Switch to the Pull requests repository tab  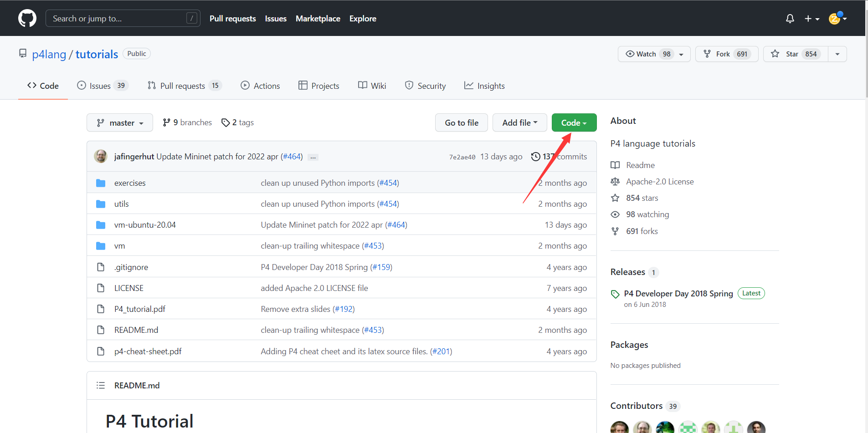(184, 86)
